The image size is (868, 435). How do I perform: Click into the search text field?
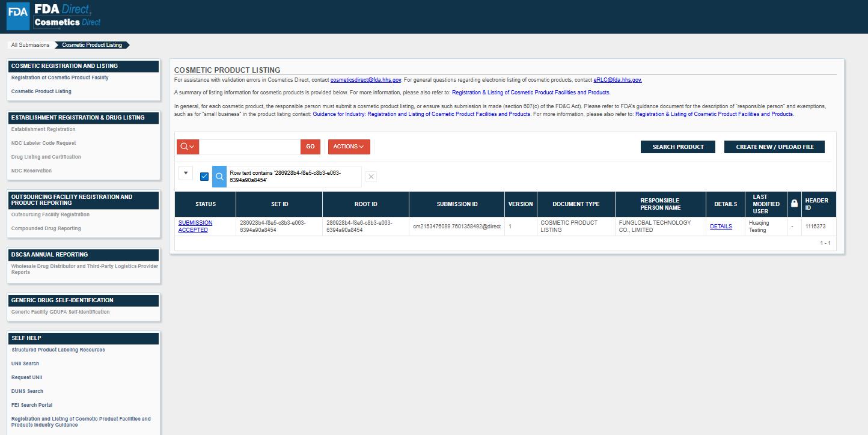tap(249, 147)
